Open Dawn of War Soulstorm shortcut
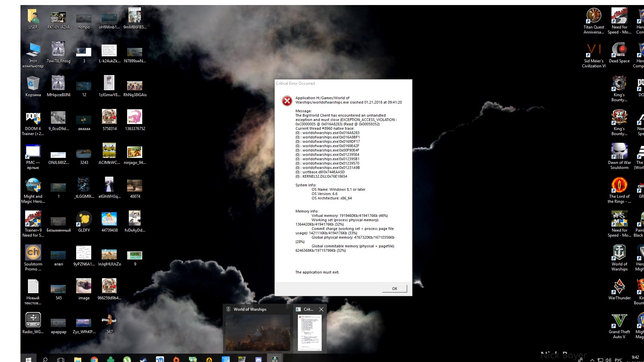This screenshot has height=362, width=644. pyautogui.click(x=619, y=156)
